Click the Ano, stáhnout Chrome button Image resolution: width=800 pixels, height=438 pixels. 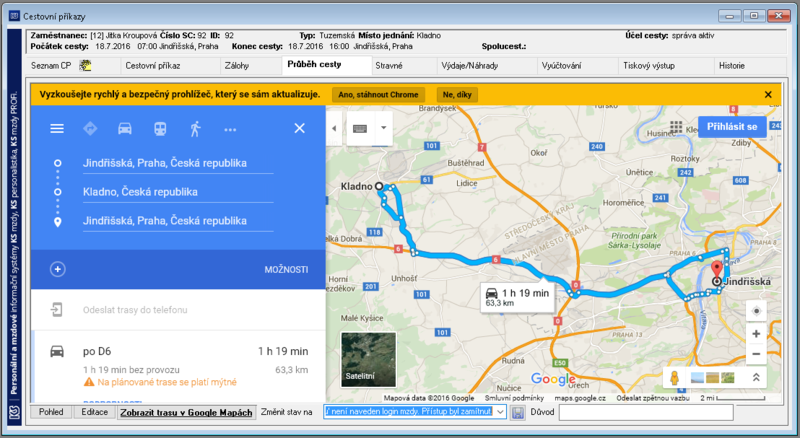378,94
